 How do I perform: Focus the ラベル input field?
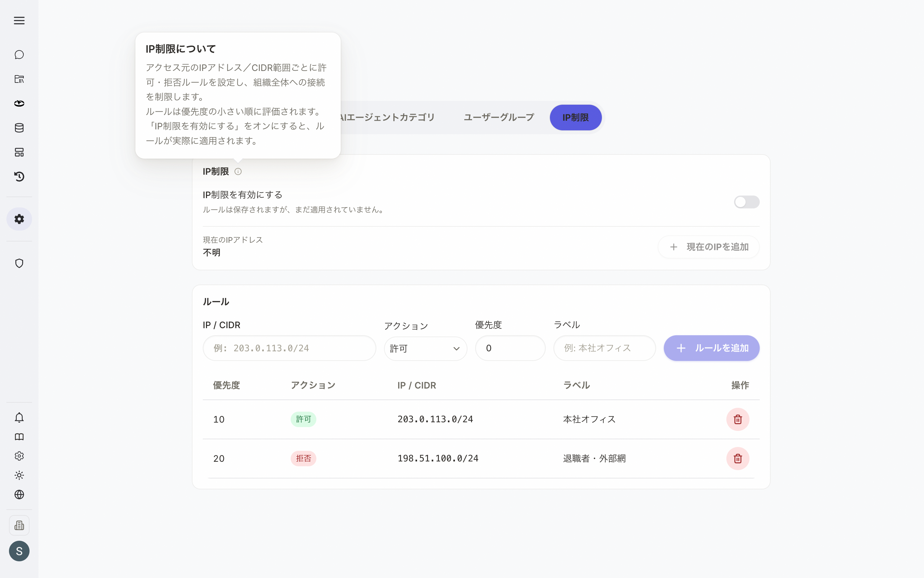[x=604, y=348]
